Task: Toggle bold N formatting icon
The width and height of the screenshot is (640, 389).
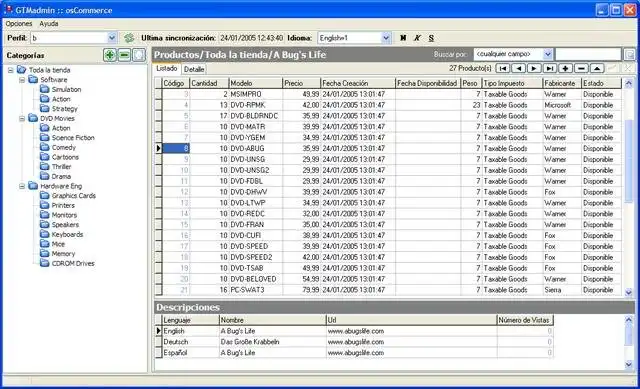Action: pos(403,38)
